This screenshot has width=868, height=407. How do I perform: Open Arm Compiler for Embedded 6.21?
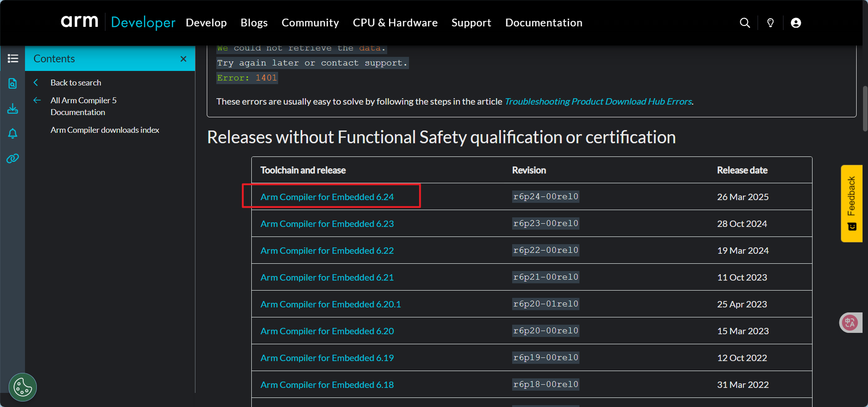[x=327, y=277]
